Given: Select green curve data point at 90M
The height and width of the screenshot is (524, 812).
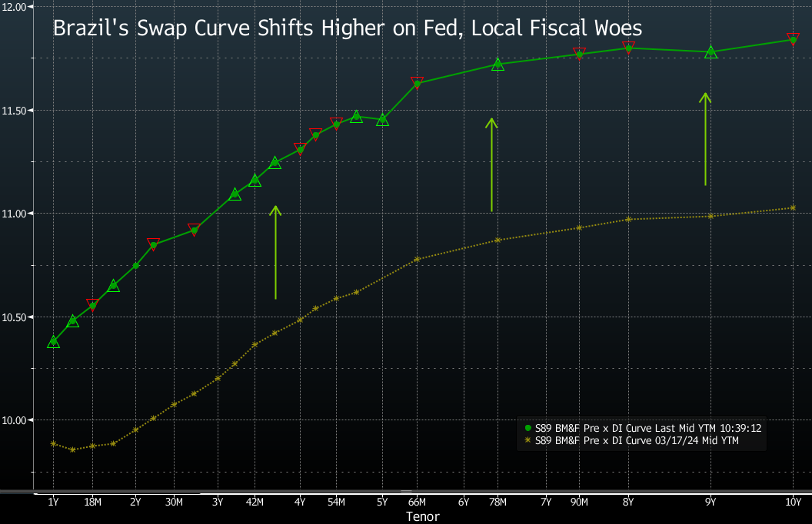Looking at the screenshot, I should tap(579, 55).
